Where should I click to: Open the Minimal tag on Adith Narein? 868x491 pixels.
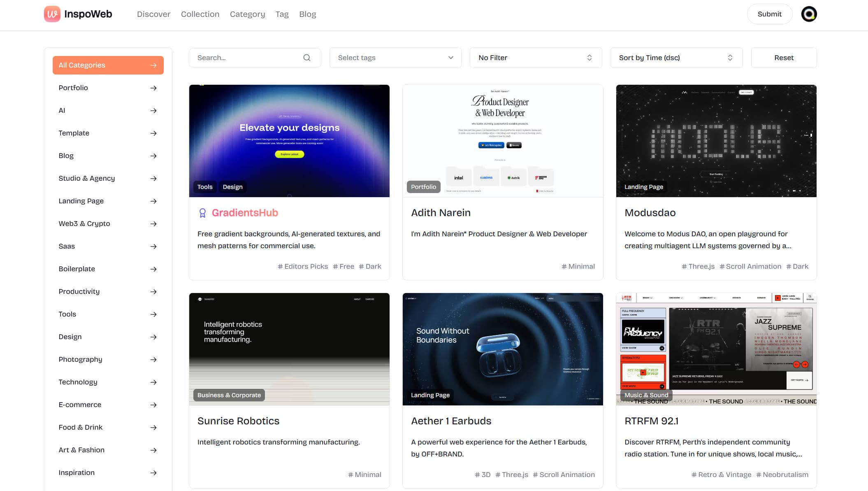pyautogui.click(x=578, y=266)
